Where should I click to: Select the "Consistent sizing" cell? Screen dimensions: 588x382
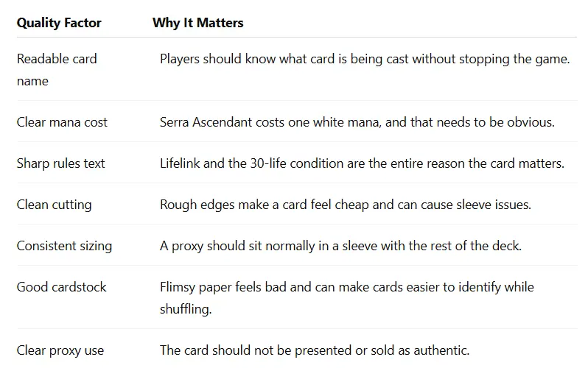tap(64, 246)
